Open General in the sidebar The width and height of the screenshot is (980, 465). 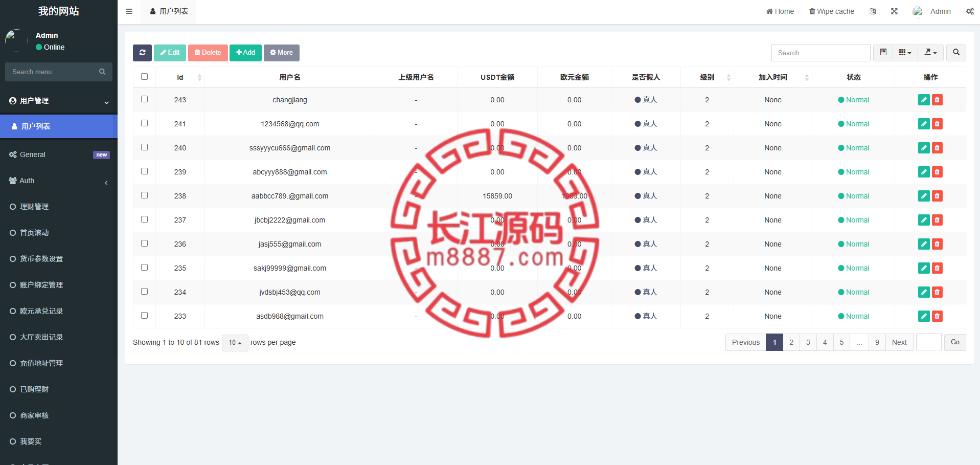click(59, 154)
